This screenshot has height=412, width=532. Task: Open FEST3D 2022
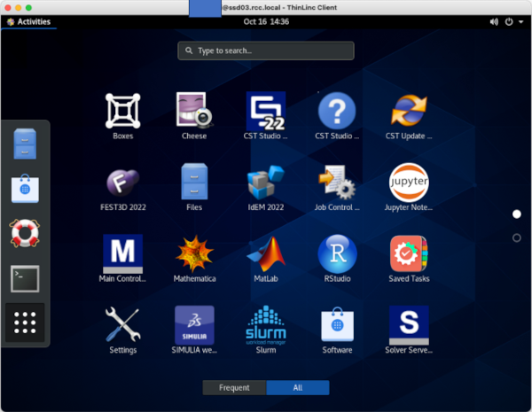point(122,183)
